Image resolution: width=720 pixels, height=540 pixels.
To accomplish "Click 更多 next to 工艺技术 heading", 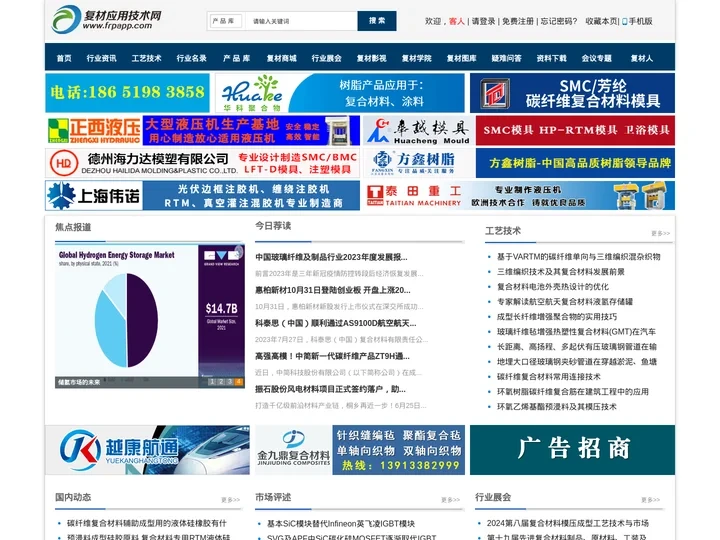I will point(660,233).
